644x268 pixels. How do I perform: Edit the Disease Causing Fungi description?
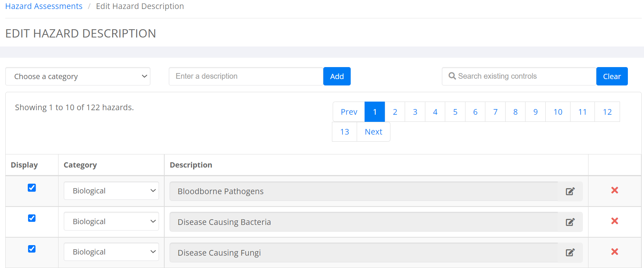pyautogui.click(x=570, y=253)
